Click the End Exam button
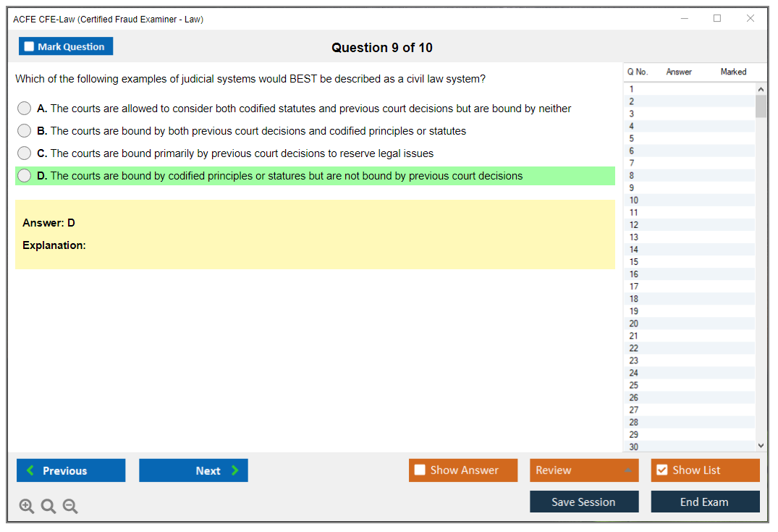This screenshot has height=532, width=778. tap(705, 502)
